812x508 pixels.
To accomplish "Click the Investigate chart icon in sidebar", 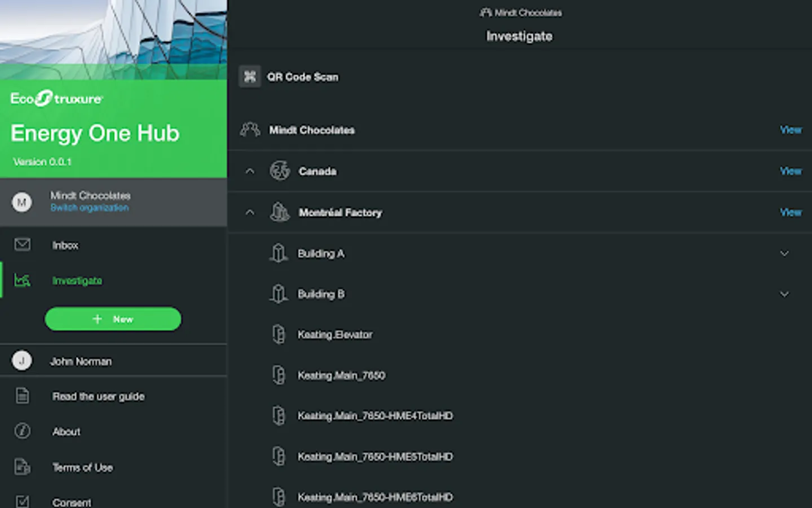I will [23, 280].
